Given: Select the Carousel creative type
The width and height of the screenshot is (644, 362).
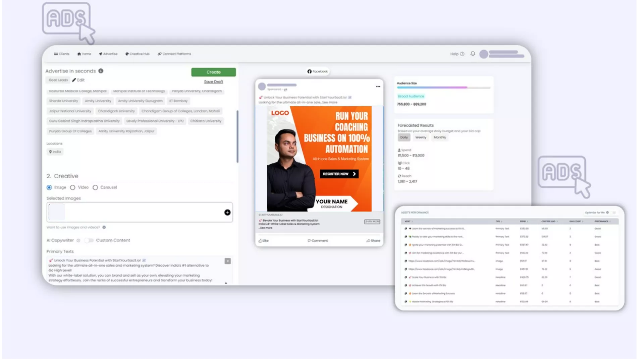Looking at the screenshot, I should click(95, 187).
